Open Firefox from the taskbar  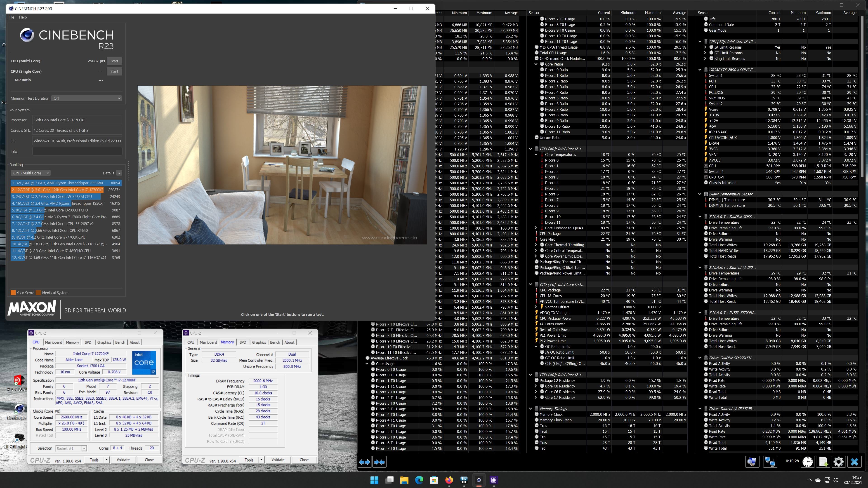click(449, 480)
